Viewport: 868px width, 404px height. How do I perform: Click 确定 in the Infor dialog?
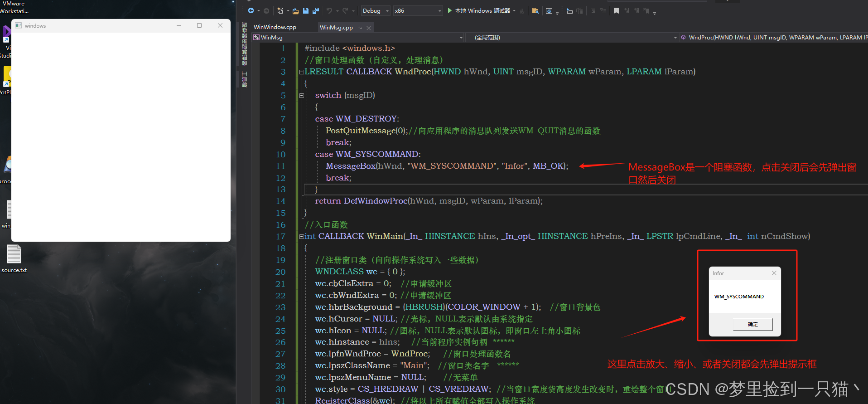pyautogui.click(x=753, y=324)
